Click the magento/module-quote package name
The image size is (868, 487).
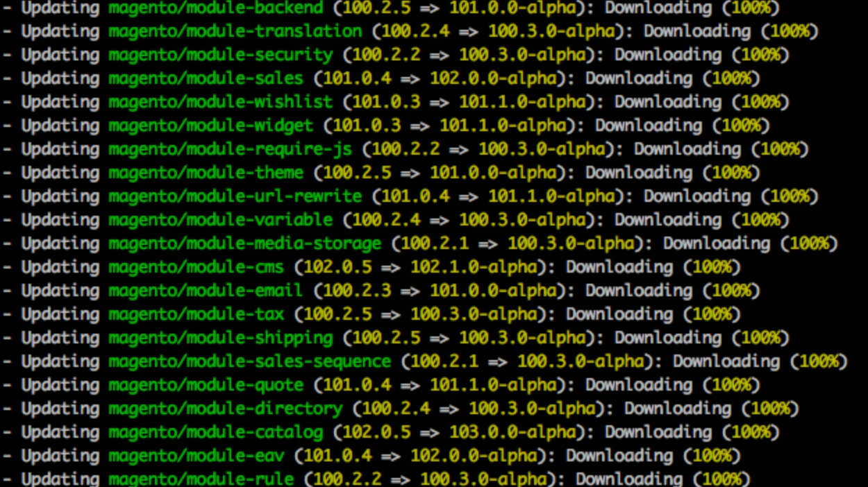(206, 386)
